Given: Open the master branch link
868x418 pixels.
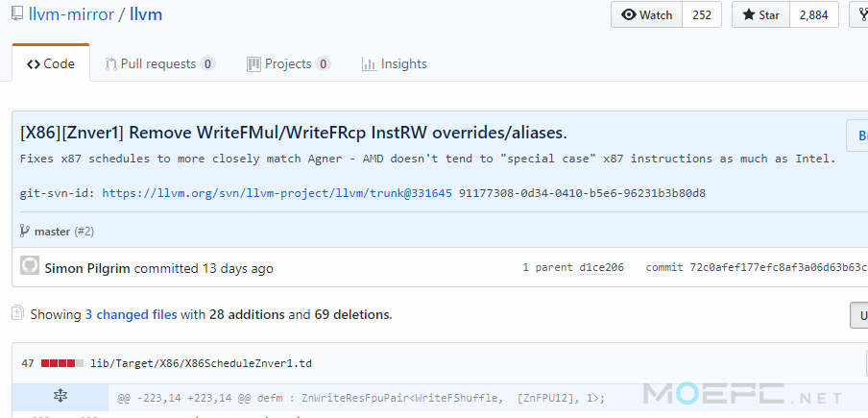Looking at the screenshot, I should pos(52,232).
